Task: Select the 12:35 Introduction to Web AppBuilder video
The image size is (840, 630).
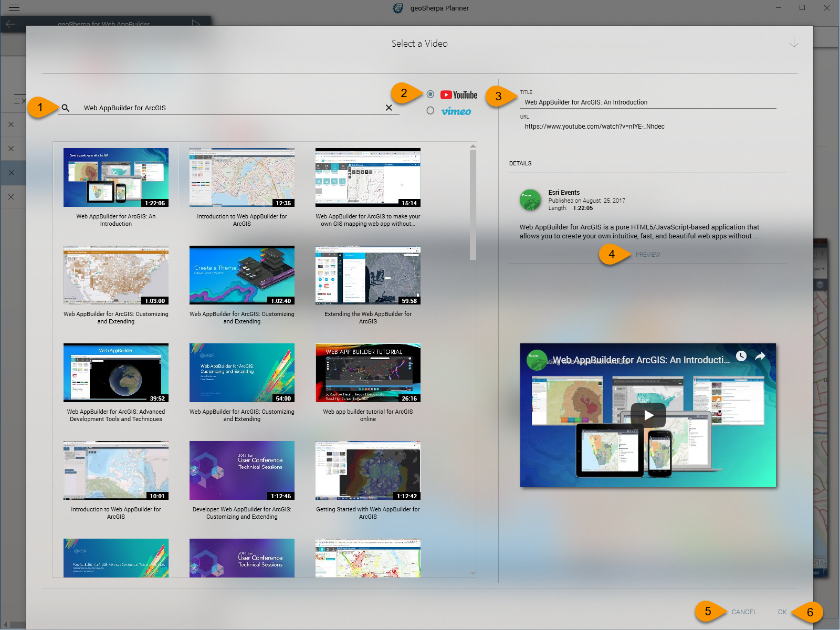Action: [242, 177]
